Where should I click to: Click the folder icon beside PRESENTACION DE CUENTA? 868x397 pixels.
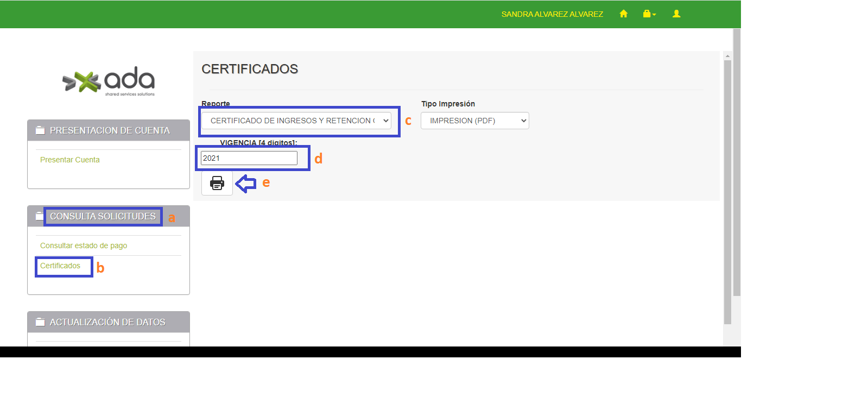(40, 130)
